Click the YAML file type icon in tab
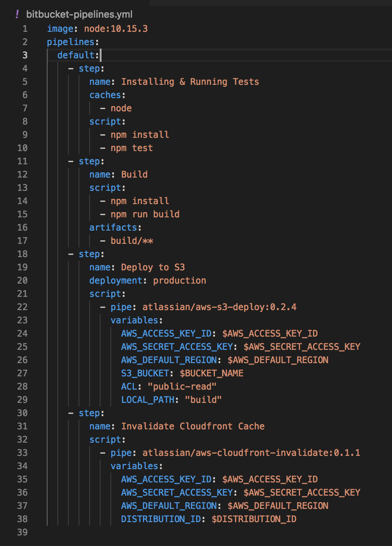The image size is (392, 546). tap(17, 14)
